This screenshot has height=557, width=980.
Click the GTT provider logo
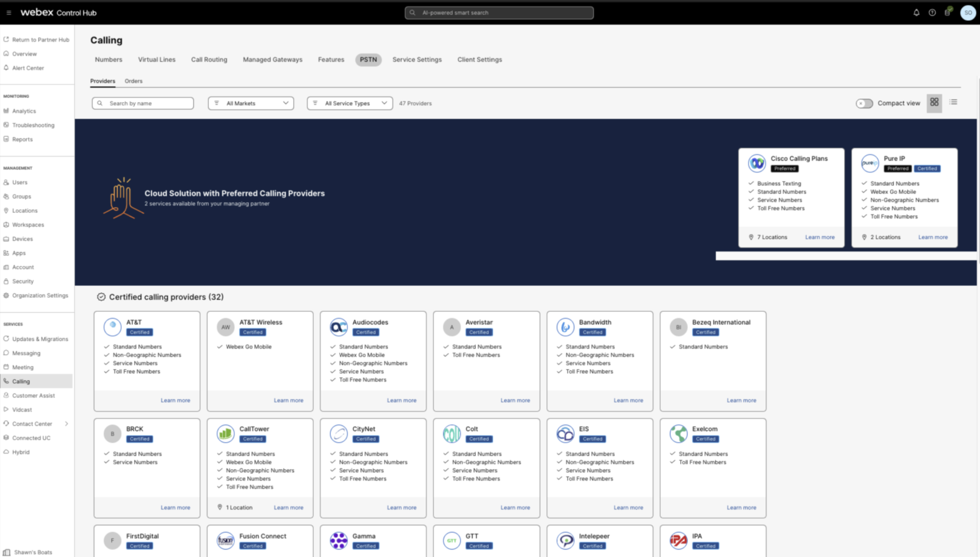pyautogui.click(x=452, y=540)
